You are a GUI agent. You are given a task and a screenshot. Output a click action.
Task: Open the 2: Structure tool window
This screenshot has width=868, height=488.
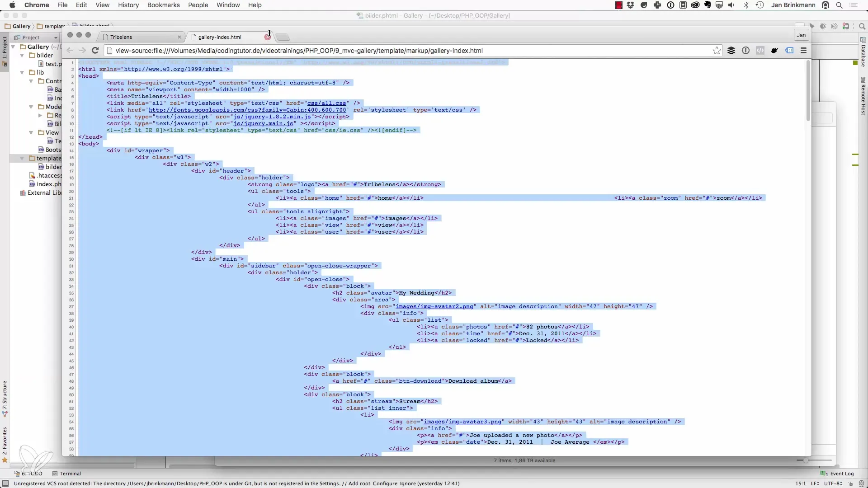[x=5, y=399]
